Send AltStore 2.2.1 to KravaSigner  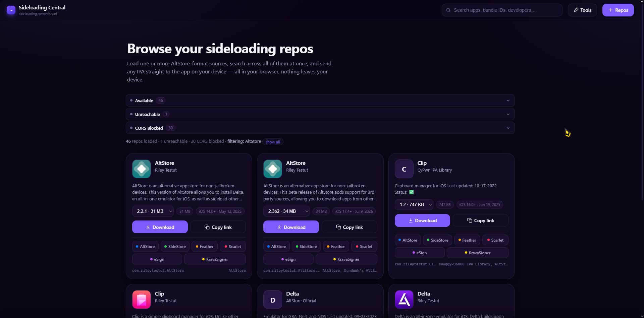pyautogui.click(x=215, y=259)
